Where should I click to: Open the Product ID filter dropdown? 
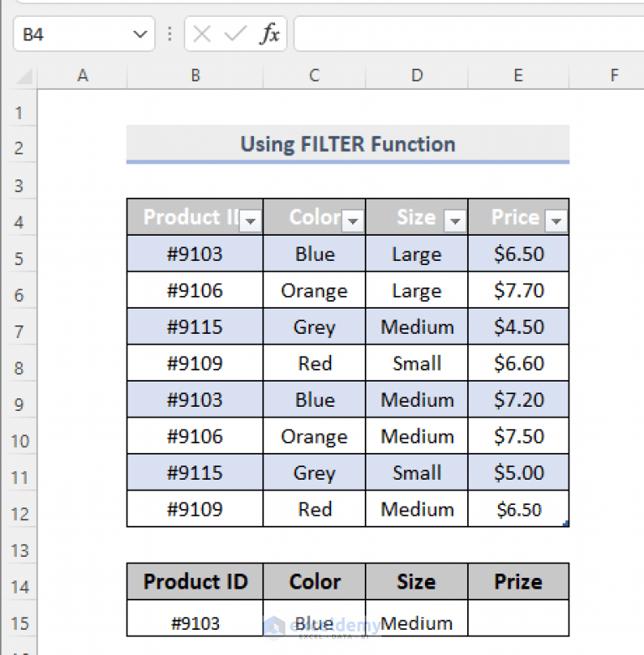[251, 221]
